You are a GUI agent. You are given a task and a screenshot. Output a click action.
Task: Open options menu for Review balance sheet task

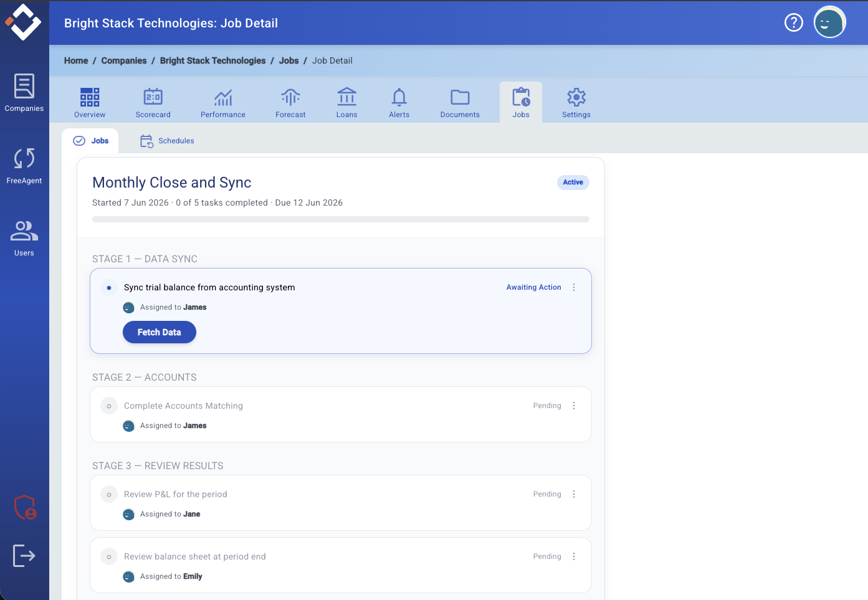(x=574, y=556)
